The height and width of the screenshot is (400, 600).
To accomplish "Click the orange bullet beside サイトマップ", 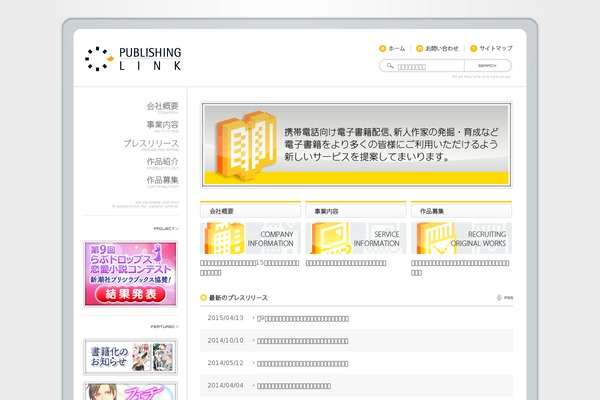I will click(473, 49).
